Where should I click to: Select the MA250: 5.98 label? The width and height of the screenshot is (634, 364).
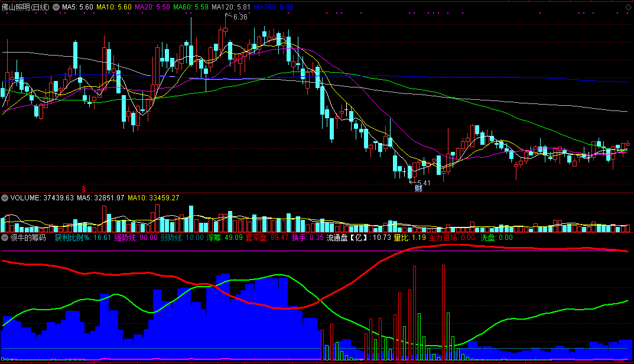tap(274, 7)
